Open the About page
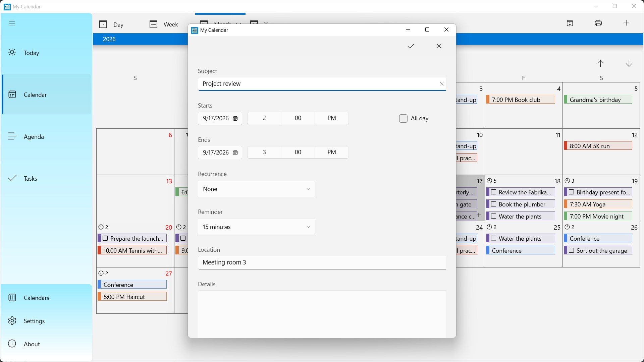 tap(46, 344)
